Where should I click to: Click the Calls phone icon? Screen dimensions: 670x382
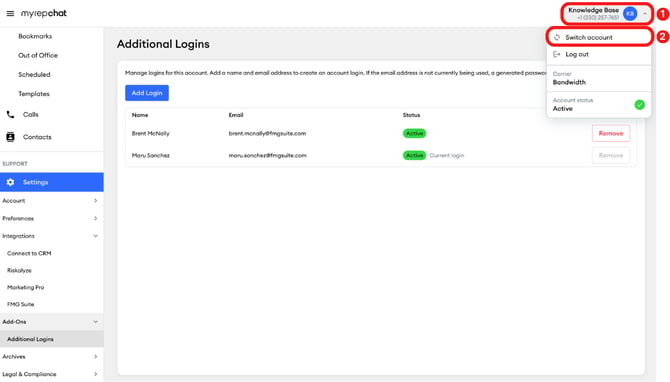(x=10, y=115)
